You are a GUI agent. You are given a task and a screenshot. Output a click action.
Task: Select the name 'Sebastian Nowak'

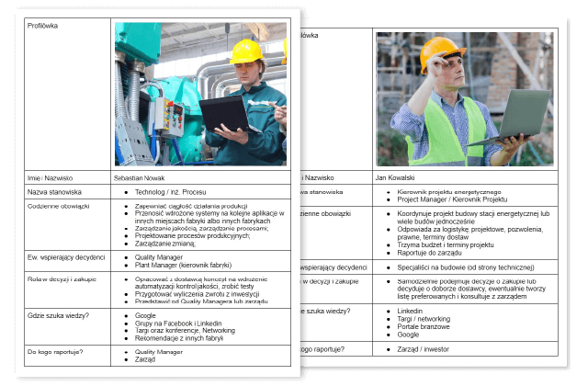tap(141, 177)
